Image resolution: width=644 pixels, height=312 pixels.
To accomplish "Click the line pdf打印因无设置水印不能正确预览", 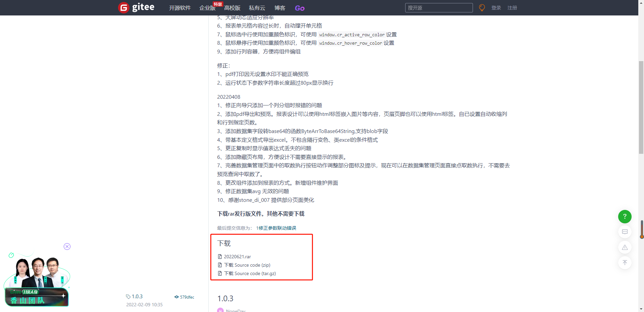I will tap(267, 74).
